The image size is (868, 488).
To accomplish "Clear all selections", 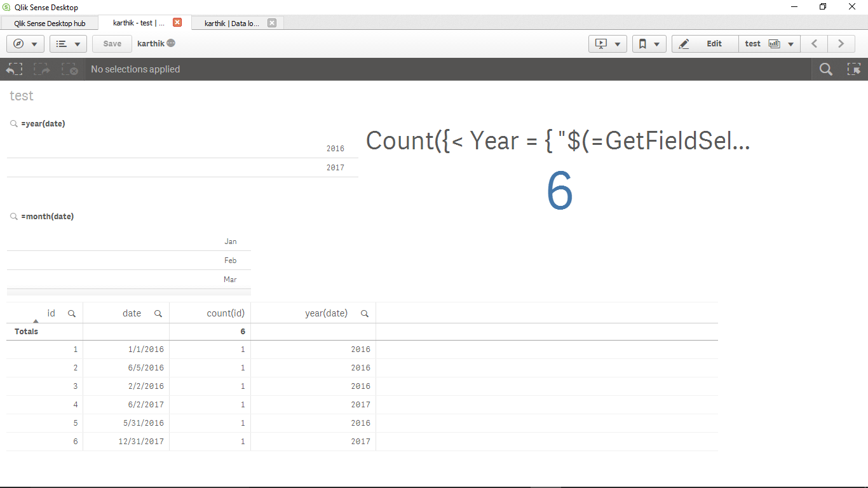I will [69, 69].
